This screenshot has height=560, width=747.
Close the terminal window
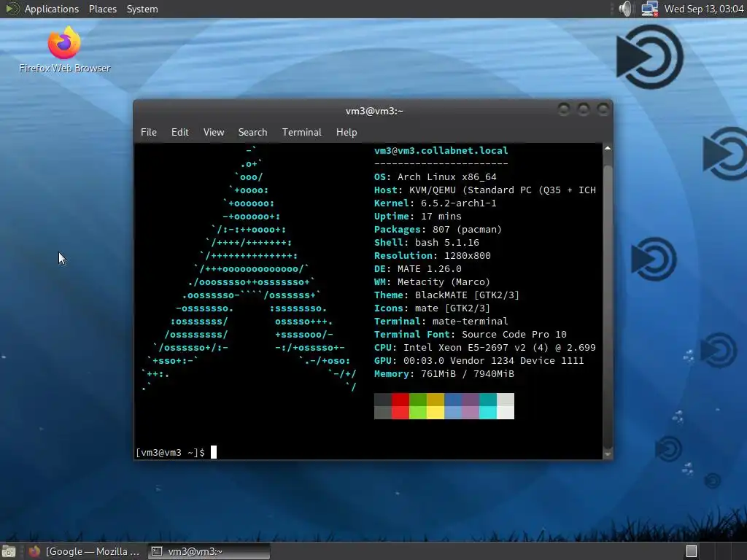coord(603,110)
